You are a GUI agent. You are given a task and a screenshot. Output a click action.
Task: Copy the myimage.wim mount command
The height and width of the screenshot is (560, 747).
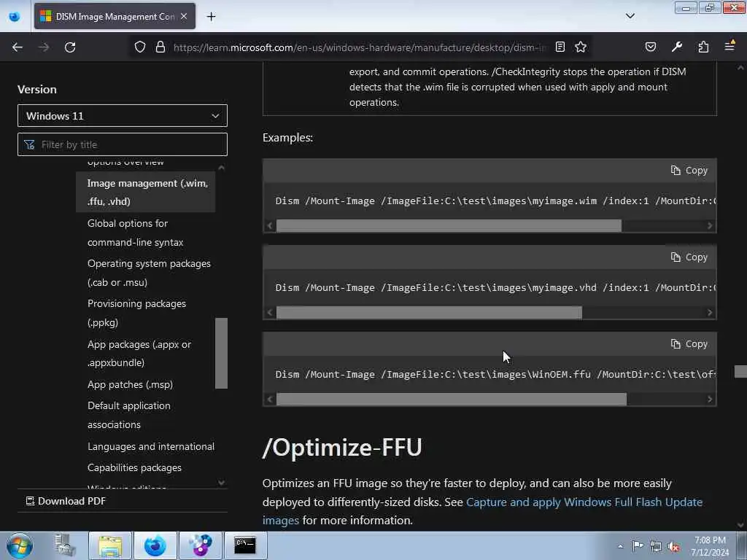click(689, 171)
